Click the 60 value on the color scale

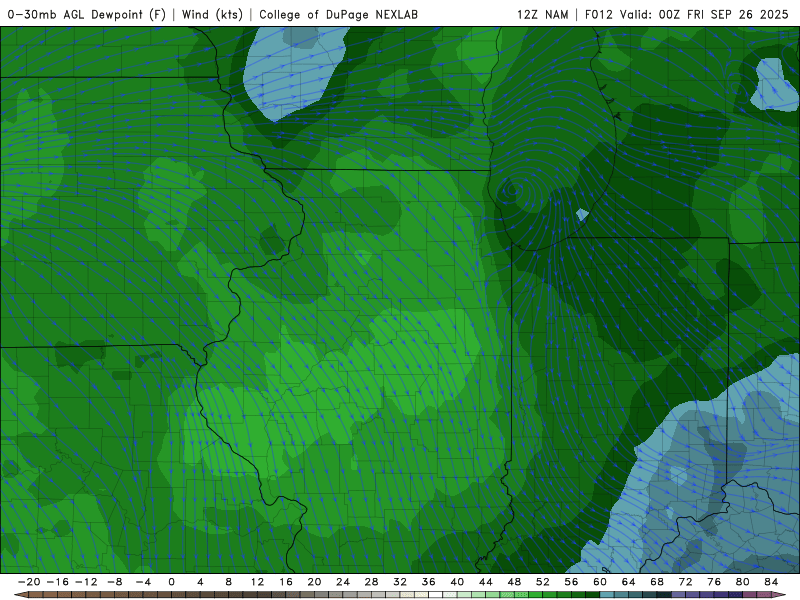(x=600, y=582)
